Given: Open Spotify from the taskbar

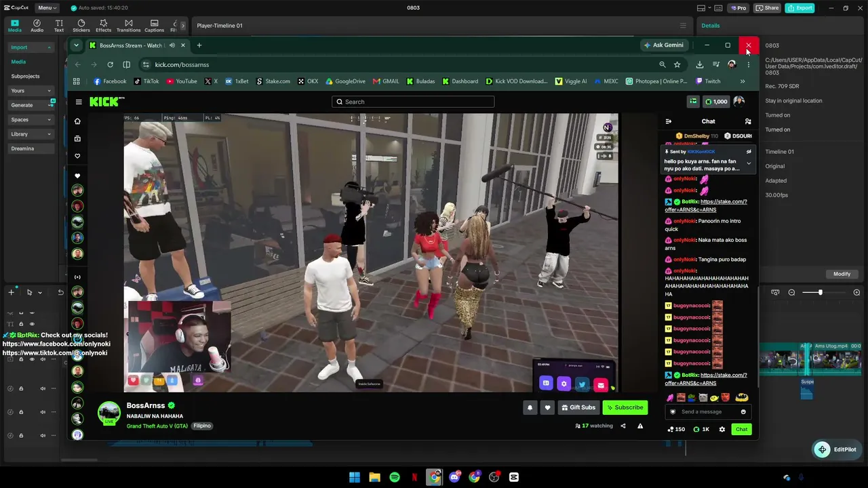Looking at the screenshot, I should 395,477.
